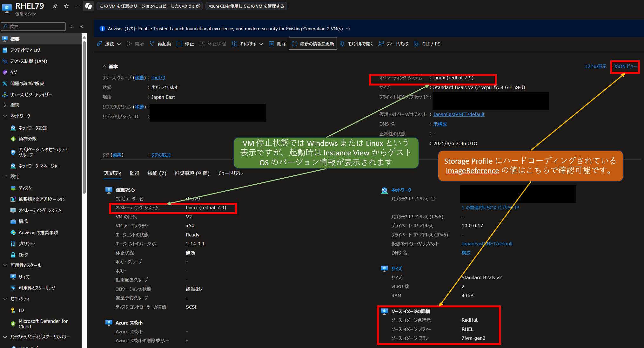Click Azure CLIを使用してこの VM を管理する button
Image resolution: width=644 pixels, height=348 pixels.
pyautogui.click(x=246, y=6)
